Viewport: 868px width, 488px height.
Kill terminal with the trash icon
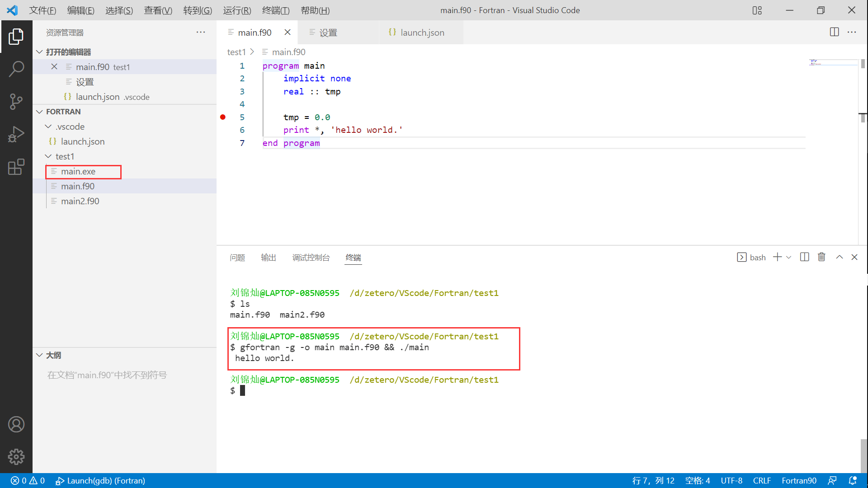click(x=821, y=257)
